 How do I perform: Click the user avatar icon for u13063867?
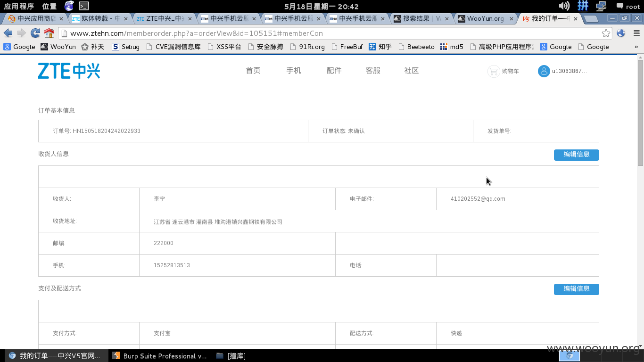point(544,71)
